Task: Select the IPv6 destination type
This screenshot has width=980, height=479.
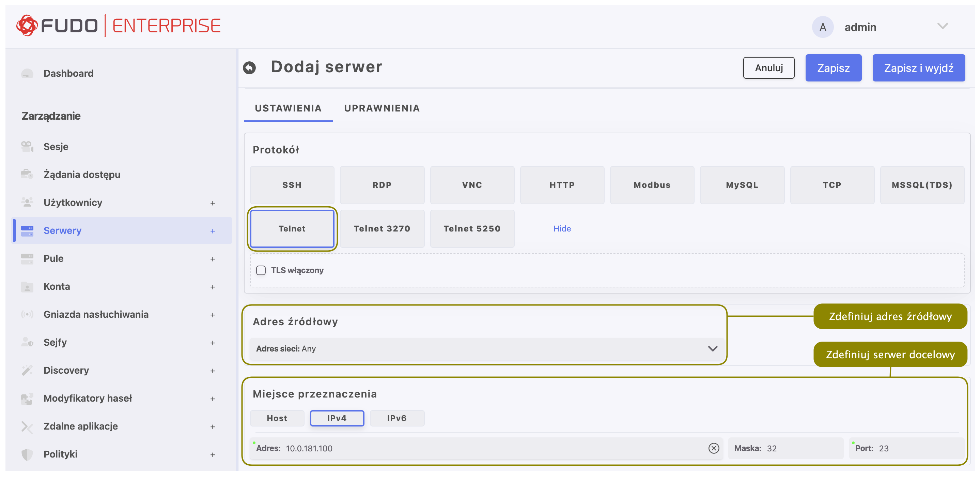Action: click(396, 418)
